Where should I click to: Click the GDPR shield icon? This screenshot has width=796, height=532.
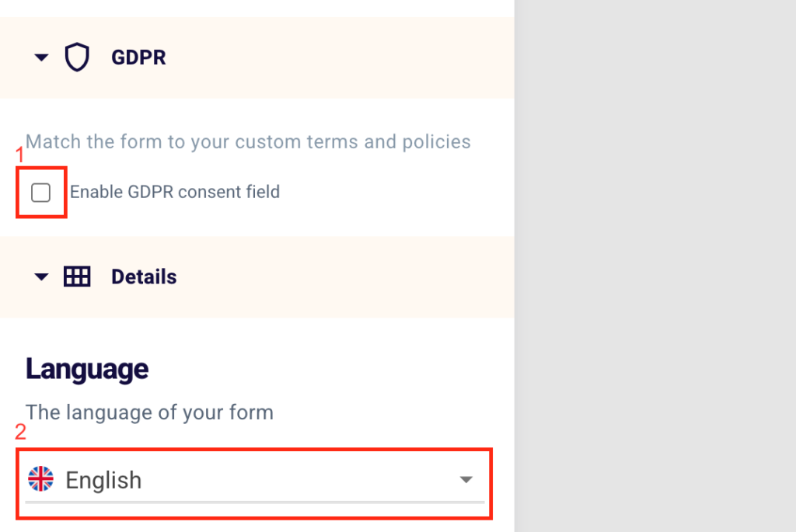click(77, 57)
